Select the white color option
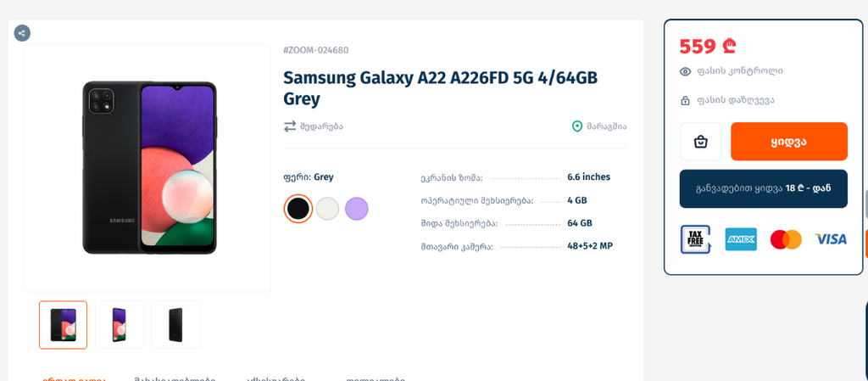Image resolution: width=868 pixels, height=381 pixels. [x=327, y=208]
